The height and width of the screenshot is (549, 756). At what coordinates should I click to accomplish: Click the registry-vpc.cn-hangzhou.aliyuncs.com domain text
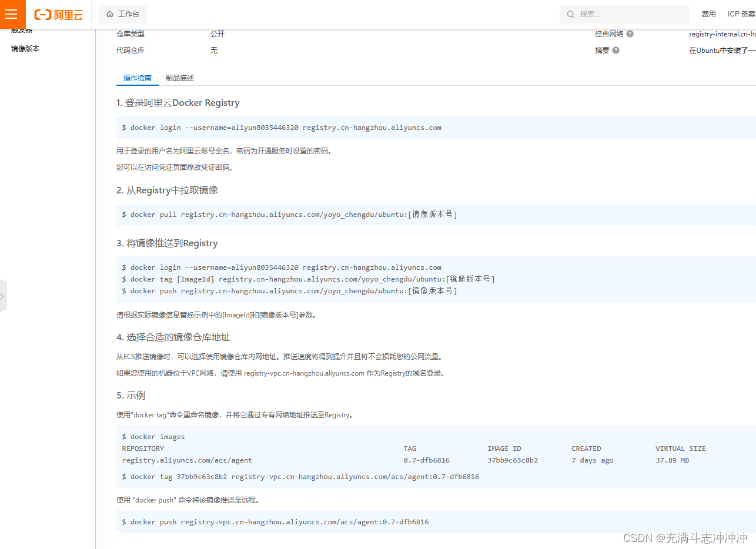coord(304,373)
